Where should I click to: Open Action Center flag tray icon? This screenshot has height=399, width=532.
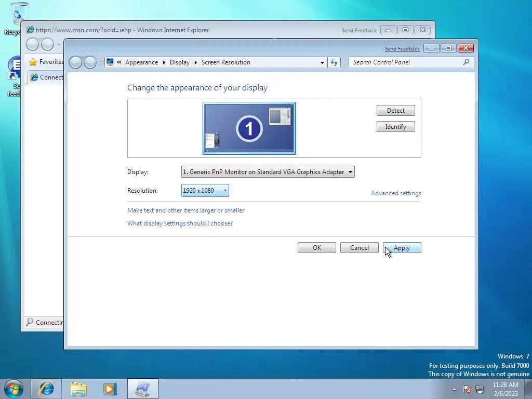pyautogui.click(x=467, y=389)
